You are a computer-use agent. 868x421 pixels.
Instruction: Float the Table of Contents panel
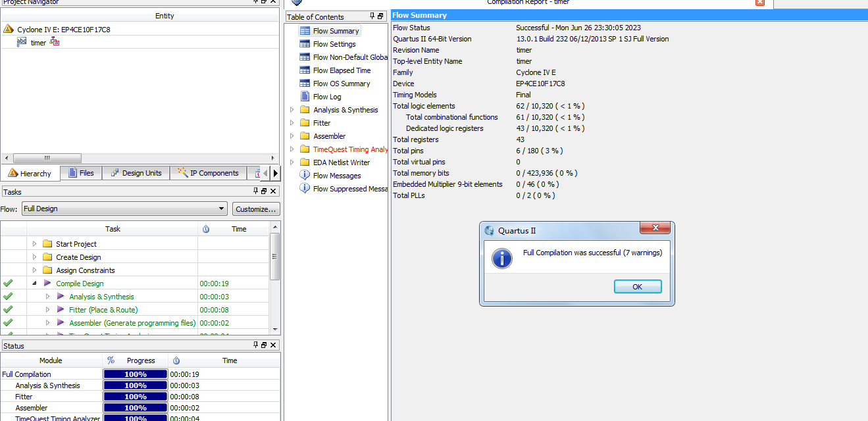coord(380,16)
